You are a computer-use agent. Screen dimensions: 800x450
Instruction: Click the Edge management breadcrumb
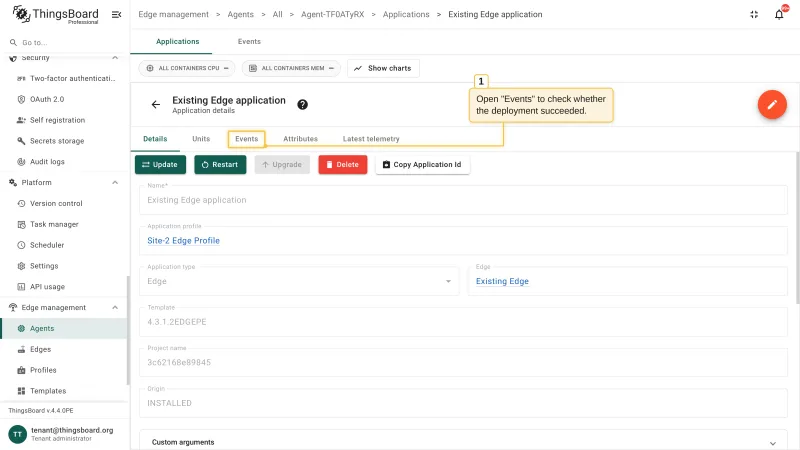point(173,14)
